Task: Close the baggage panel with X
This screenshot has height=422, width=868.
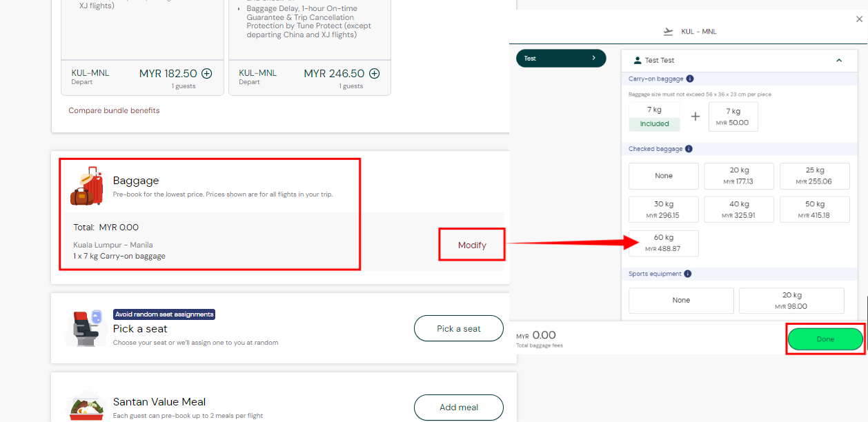Action: [x=859, y=20]
